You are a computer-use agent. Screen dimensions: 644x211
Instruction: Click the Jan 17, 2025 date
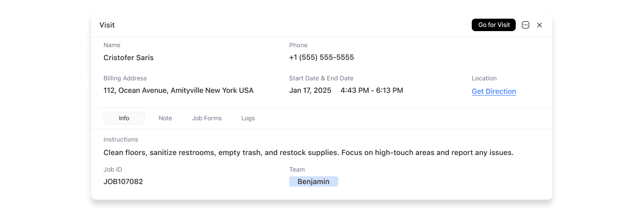[310, 90]
